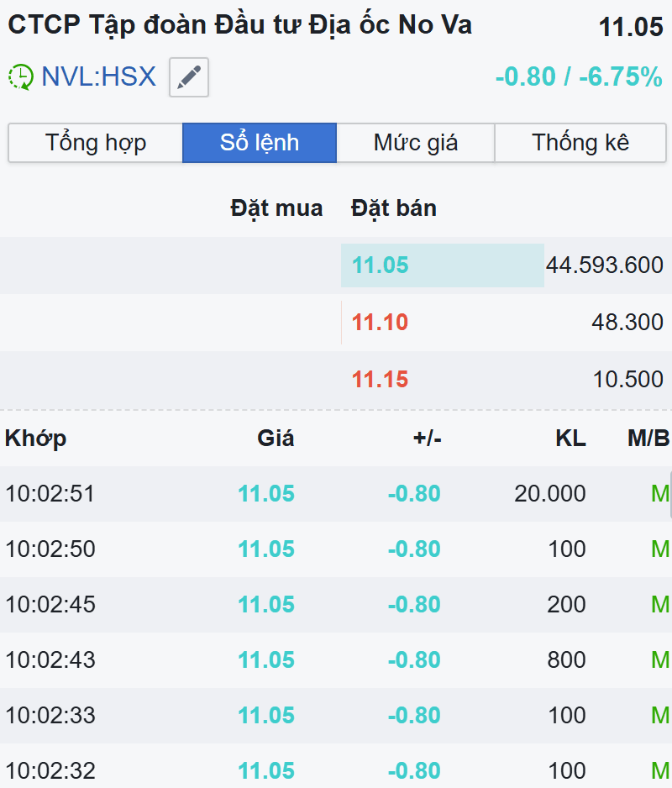672x788 pixels.
Task: Switch to the Tổng hợp tab
Action: click(96, 143)
